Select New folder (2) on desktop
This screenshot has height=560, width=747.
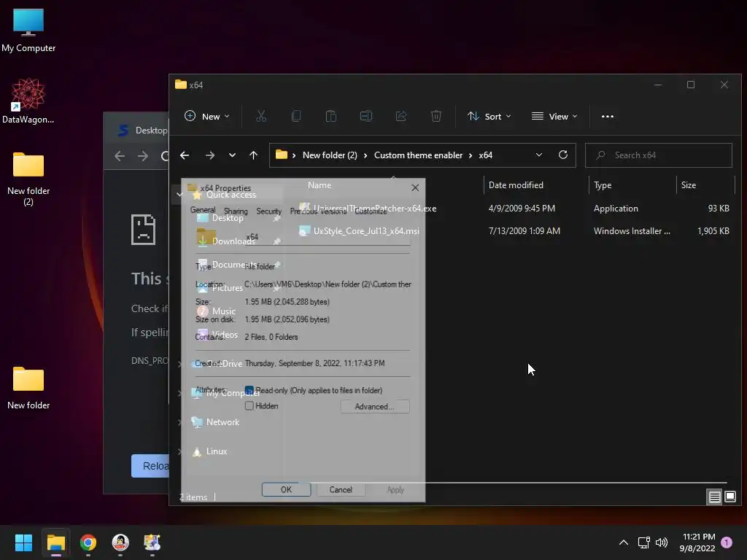point(28,179)
